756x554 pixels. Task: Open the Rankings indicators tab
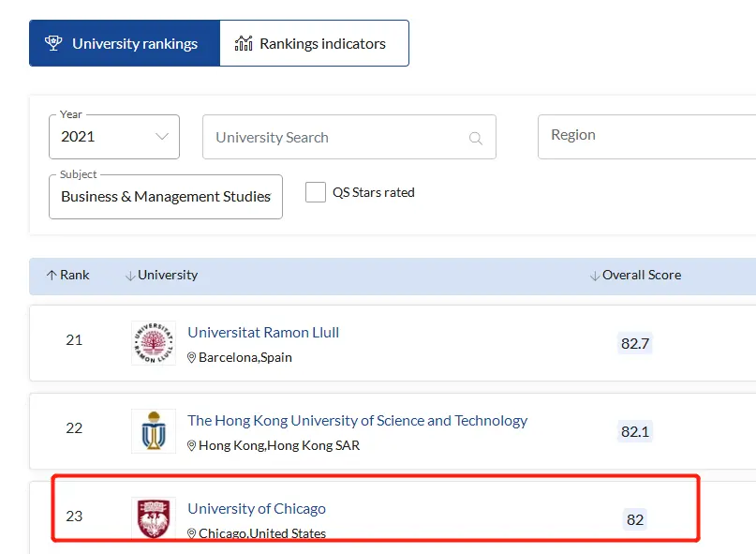pyautogui.click(x=315, y=43)
